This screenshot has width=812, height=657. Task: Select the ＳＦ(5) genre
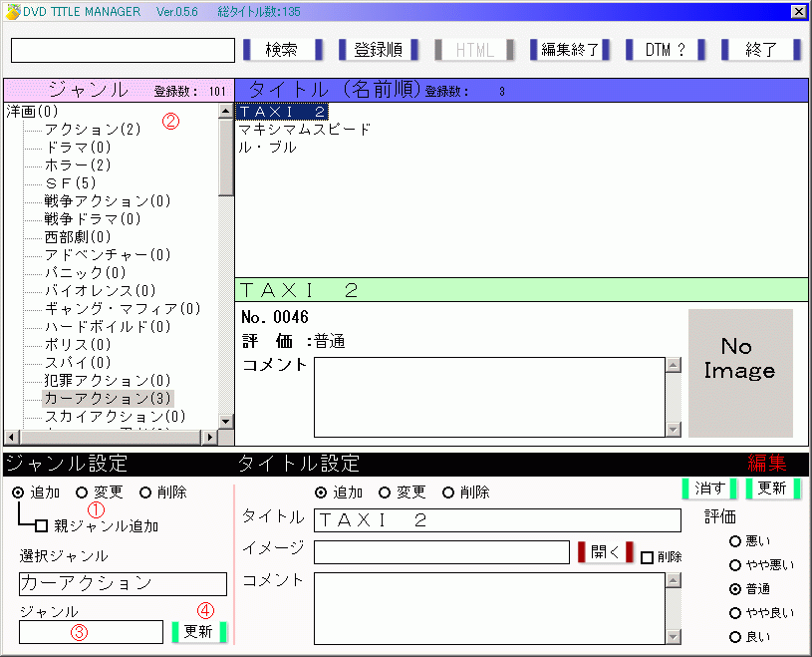click(x=71, y=182)
